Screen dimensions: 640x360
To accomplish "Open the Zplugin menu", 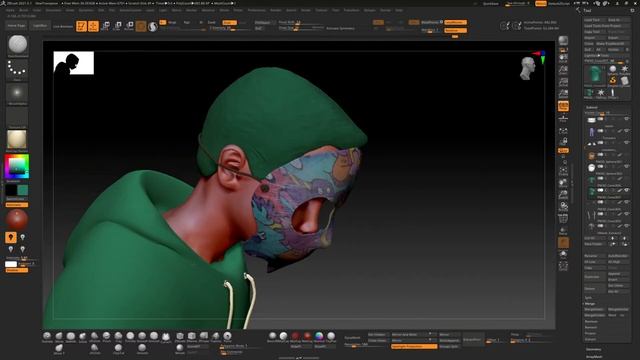I will tap(369, 10).
